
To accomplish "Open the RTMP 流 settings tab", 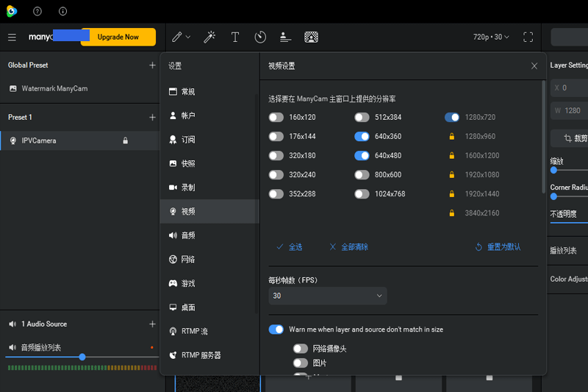I will click(x=209, y=331).
